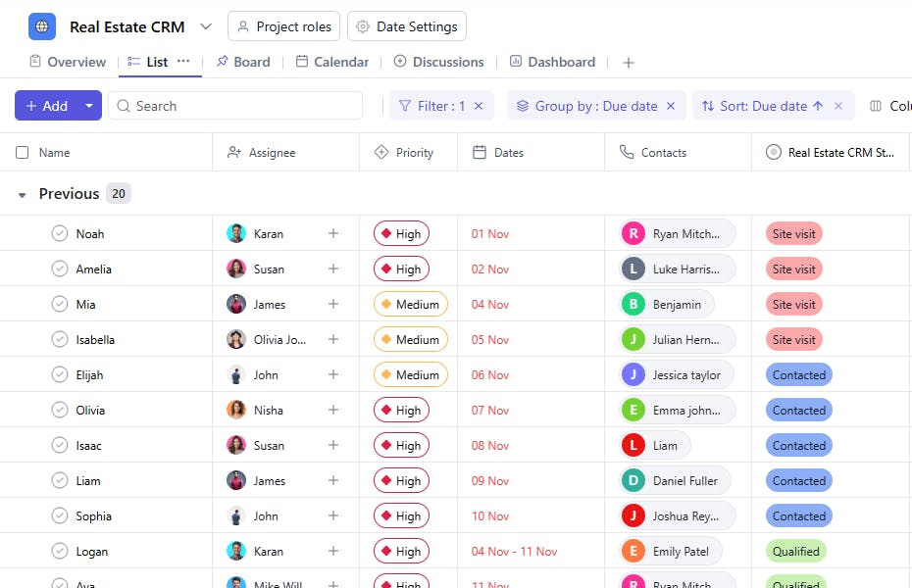This screenshot has width=912, height=588.
Task: Open Karan's avatar in Noah row
Action: pos(236,233)
